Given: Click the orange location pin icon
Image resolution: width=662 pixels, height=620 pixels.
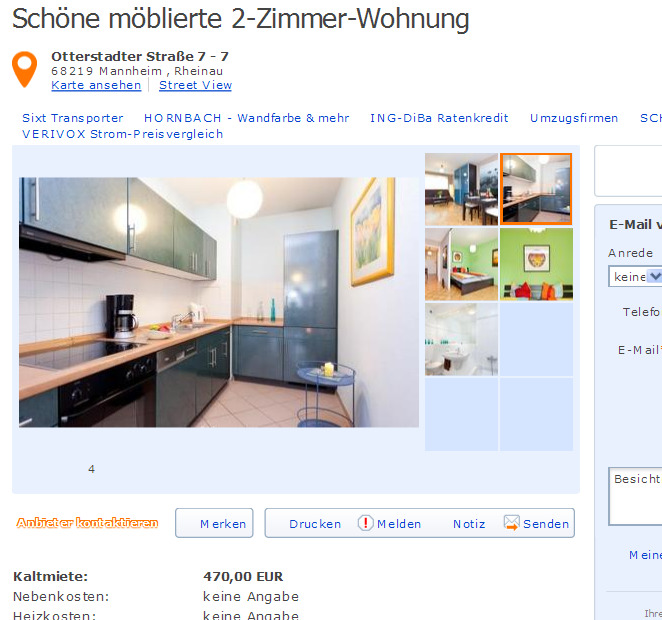Looking at the screenshot, I should pos(24,69).
